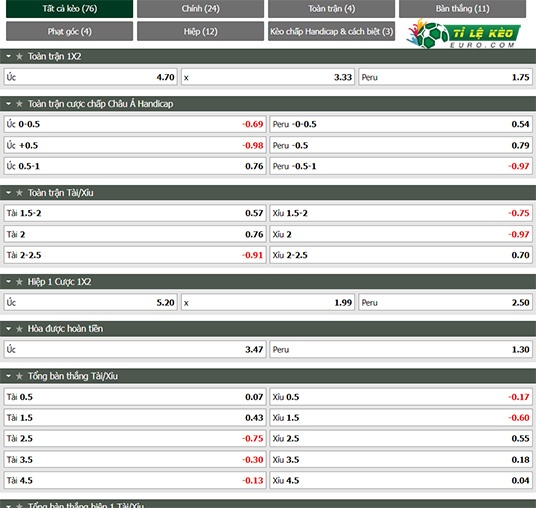Pick draw x 3.33 in Toàn trận 1X2

268,77
